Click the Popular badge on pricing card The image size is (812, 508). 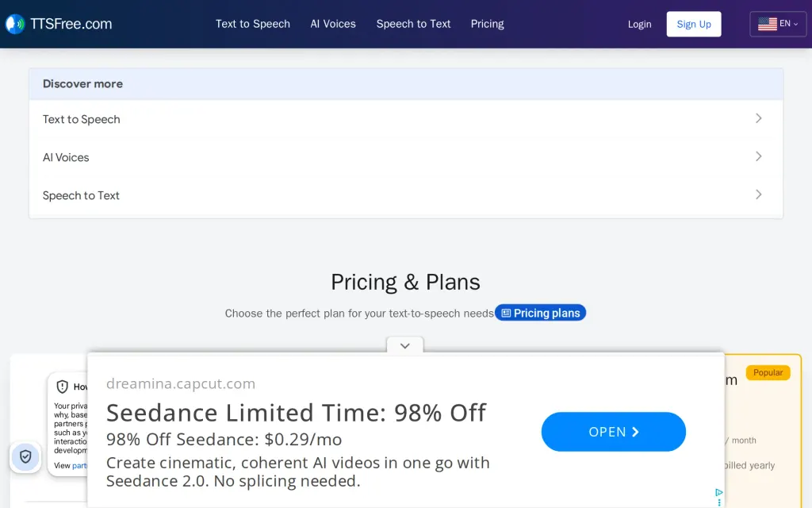[x=768, y=373]
